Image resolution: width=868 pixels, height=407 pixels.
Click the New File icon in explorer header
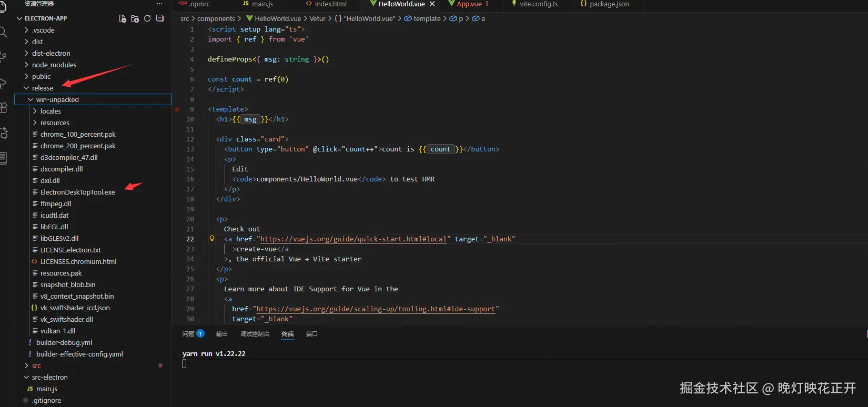pyautogui.click(x=123, y=18)
